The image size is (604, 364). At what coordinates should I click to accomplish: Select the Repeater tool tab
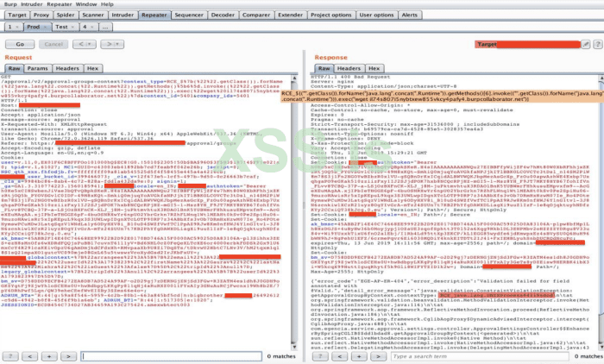point(154,15)
